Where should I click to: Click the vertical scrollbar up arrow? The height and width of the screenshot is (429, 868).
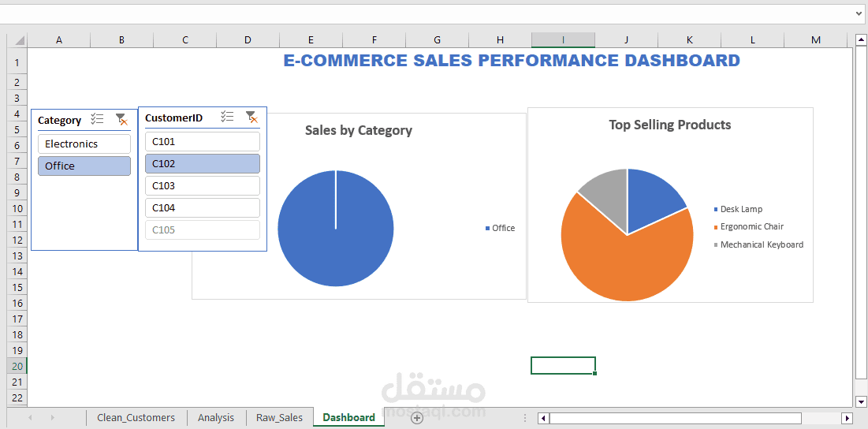coord(860,40)
